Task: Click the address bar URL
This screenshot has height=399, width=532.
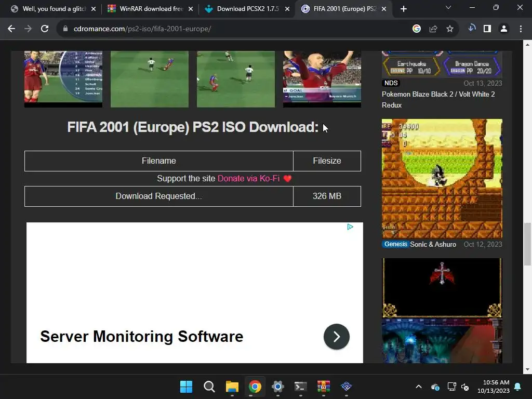Action: (142, 29)
